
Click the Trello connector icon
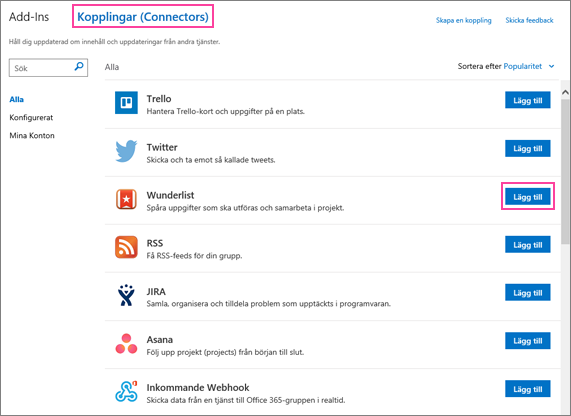coord(126,102)
